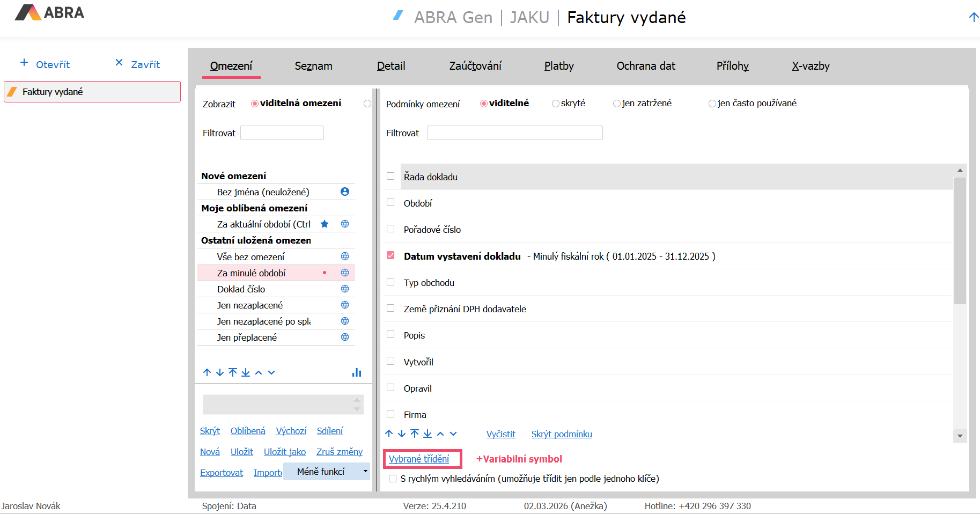The width and height of the screenshot is (980, 514).
Task: Jump to first saved restriction with top arrow
Action: pos(233,372)
